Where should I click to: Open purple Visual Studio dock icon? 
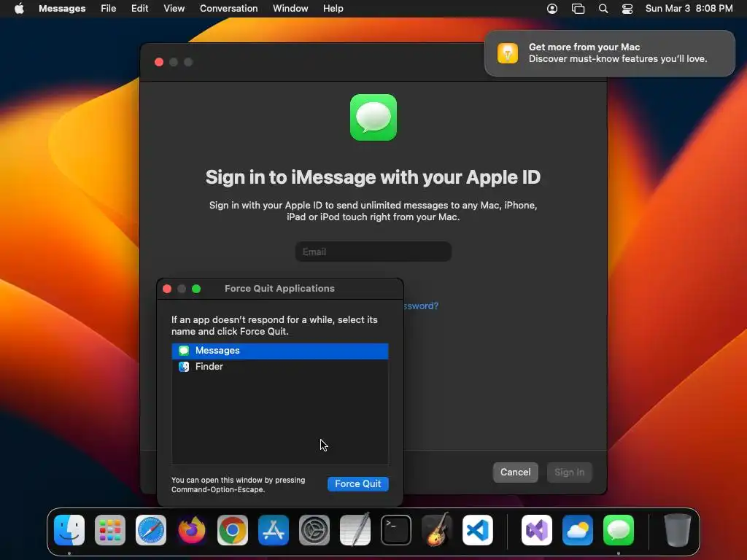537,530
